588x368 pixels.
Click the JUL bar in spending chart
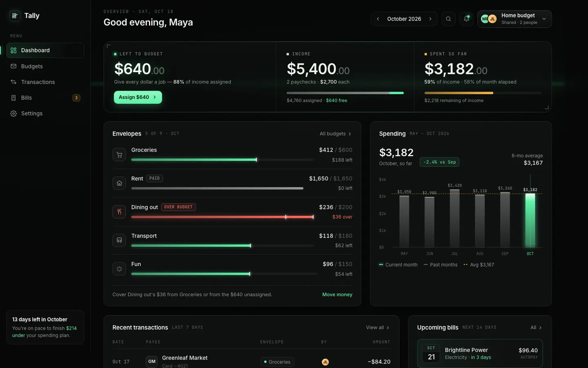454,218
